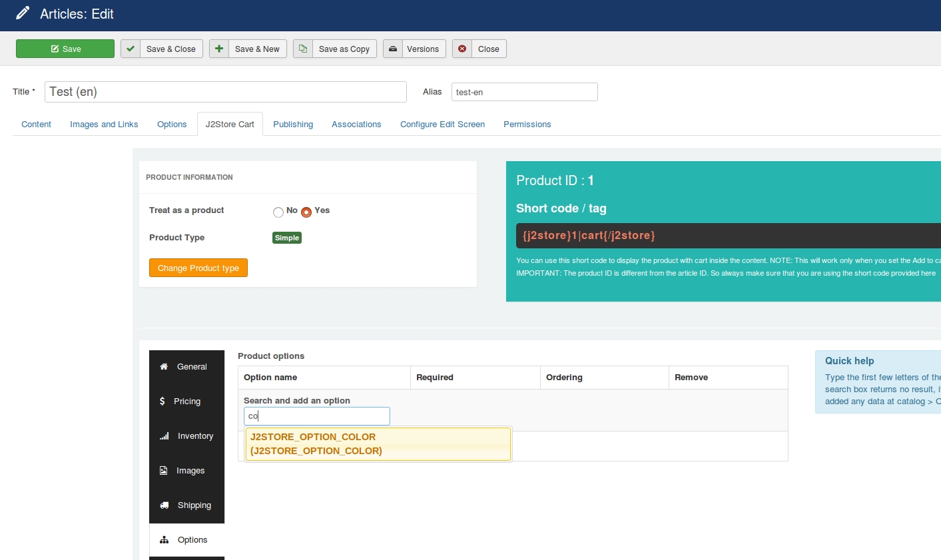Click the article Title input field

pos(225,92)
